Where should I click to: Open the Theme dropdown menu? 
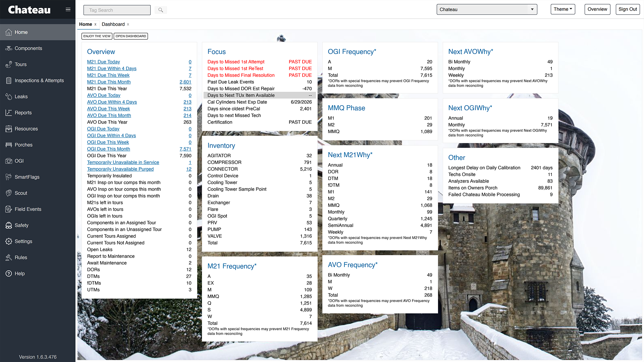tap(562, 9)
